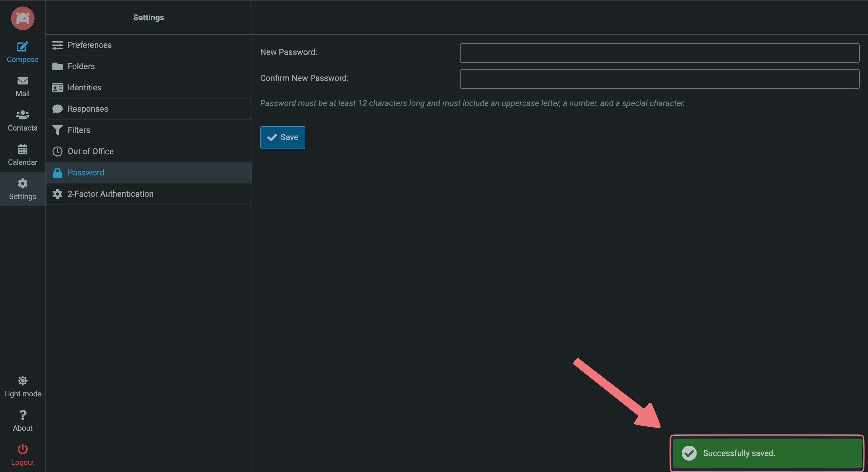Open Mail from the sidebar
868x472 pixels.
22,86
